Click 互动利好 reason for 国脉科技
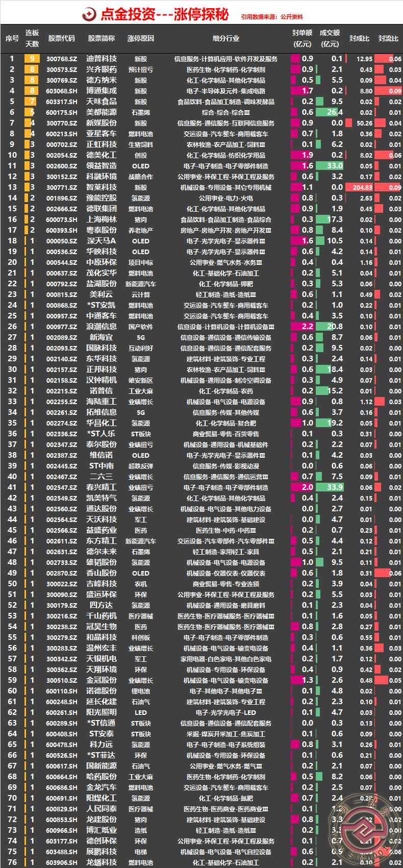403x868 pixels. pyautogui.click(x=141, y=349)
